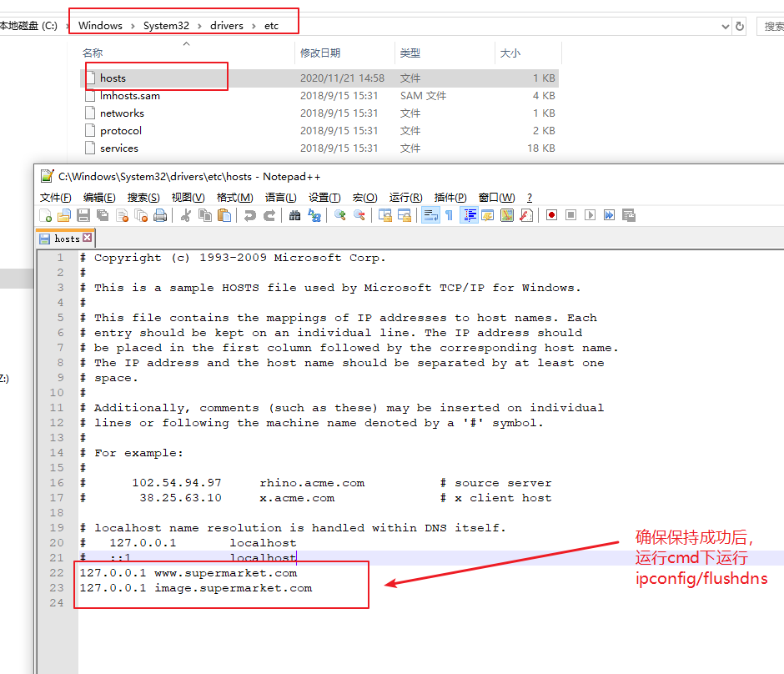Click the Explorer search box

(x=771, y=26)
